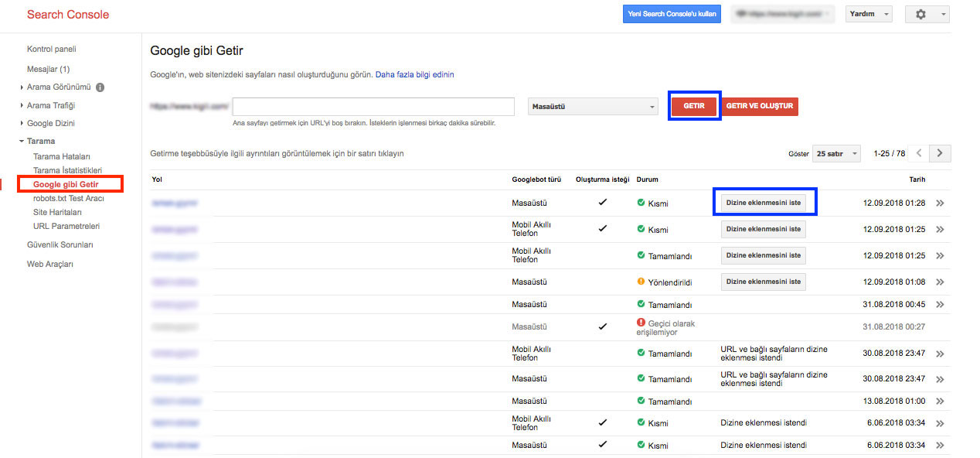
Task: Open the 25 satır rows-per-page dropdown
Action: pyautogui.click(x=836, y=153)
